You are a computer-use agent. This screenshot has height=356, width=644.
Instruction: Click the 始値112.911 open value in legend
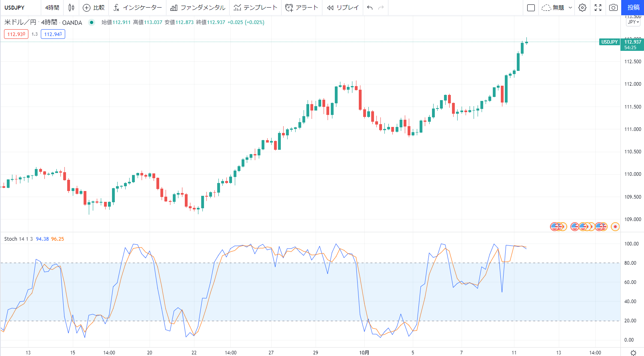116,22
